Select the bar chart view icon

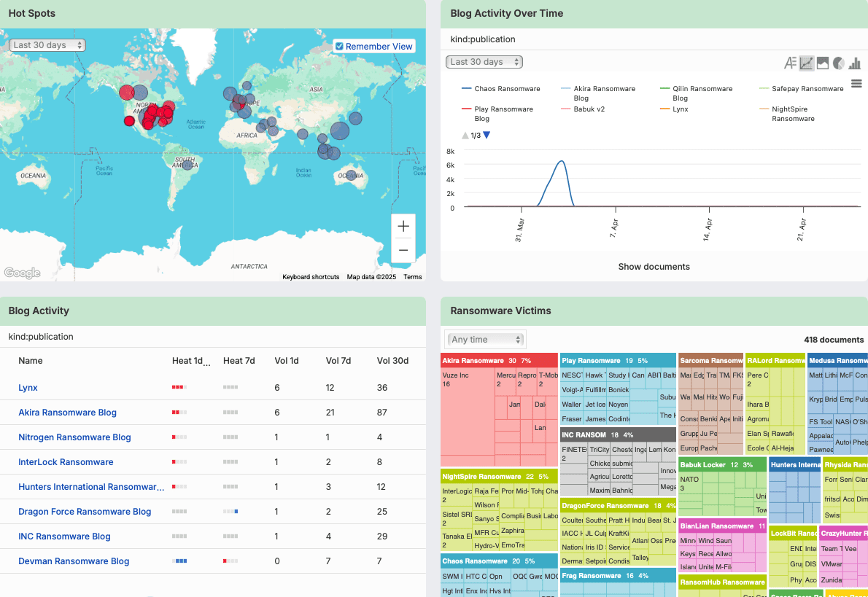855,63
